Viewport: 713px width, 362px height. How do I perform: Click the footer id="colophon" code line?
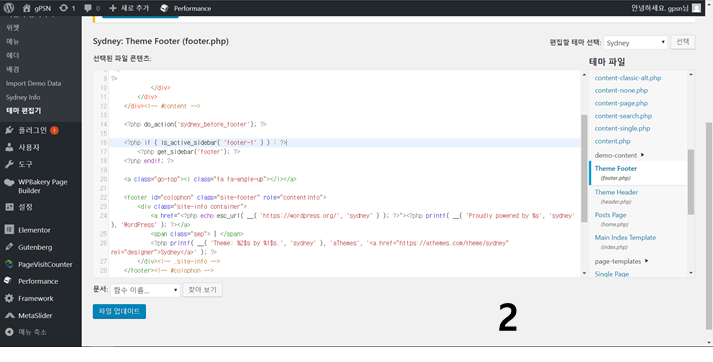point(225,197)
